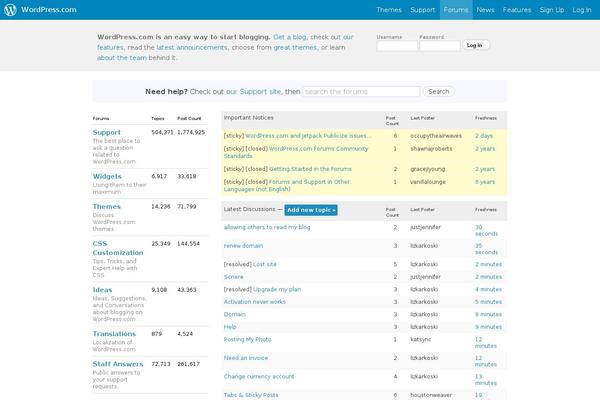Open the renew domain topic
The image size is (600, 400).
pyautogui.click(x=243, y=246)
